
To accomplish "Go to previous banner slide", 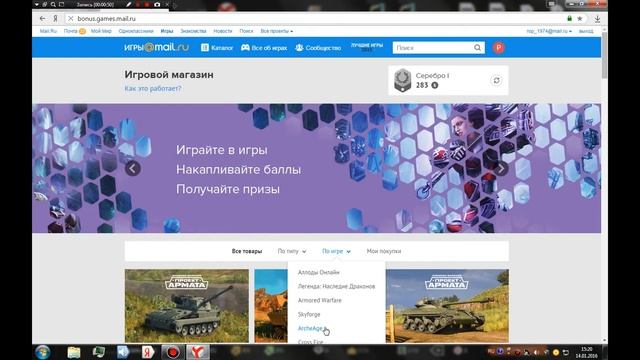I will [x=133, y=168].
